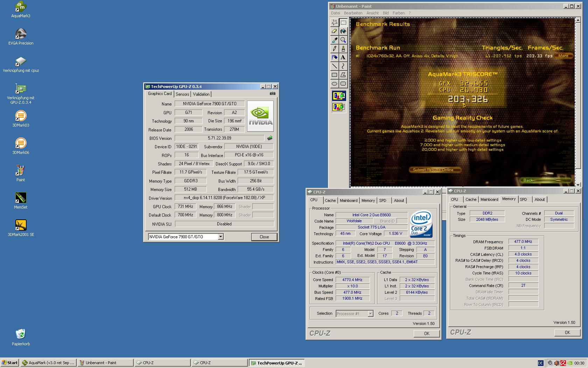This screenshot has width=588, height=368.
Task: Select the straight Line tool
Action: pos(335,66)
